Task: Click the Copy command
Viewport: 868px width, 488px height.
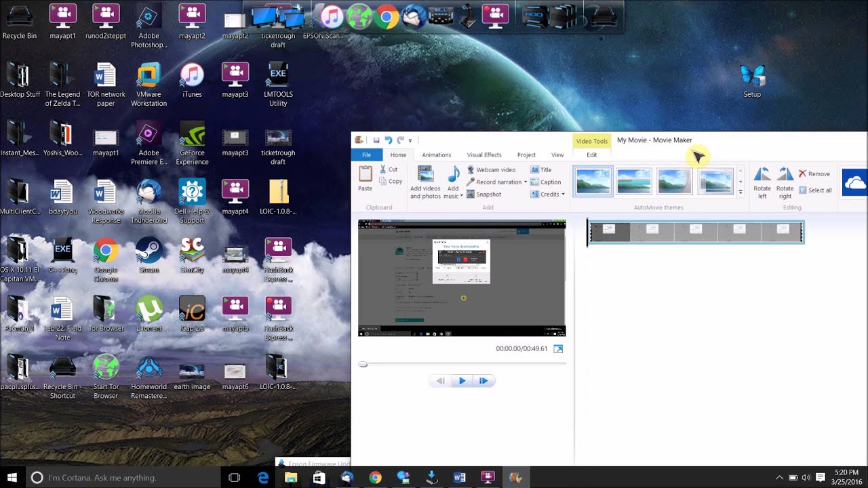Action: pos(391,182)
